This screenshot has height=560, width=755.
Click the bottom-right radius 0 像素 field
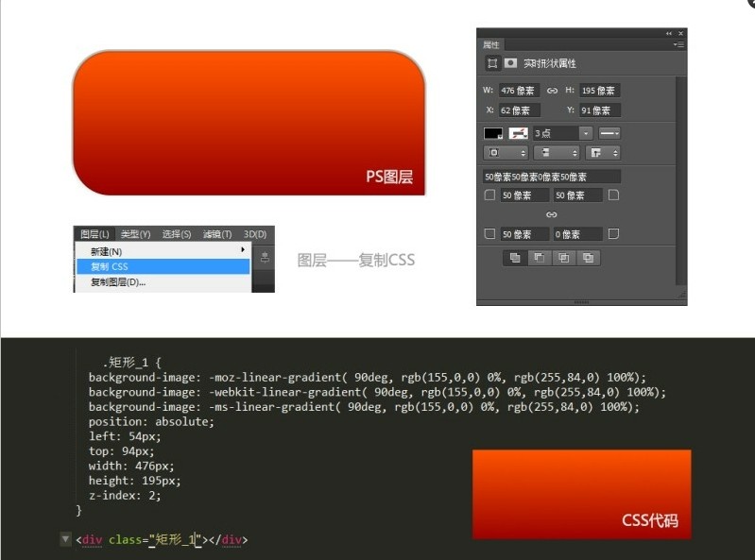click(577, 234)
